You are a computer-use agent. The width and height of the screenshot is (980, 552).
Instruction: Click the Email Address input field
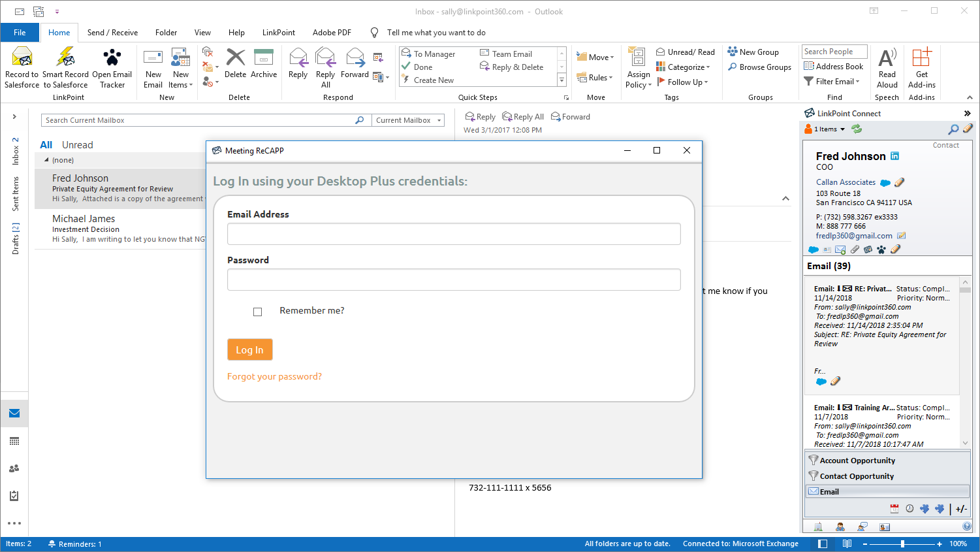point(454,234)
